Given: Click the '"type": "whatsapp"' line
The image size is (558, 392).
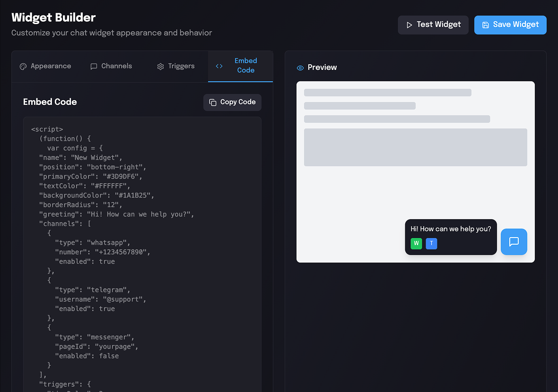Looking at the screenshot, I should coord(93,243).
